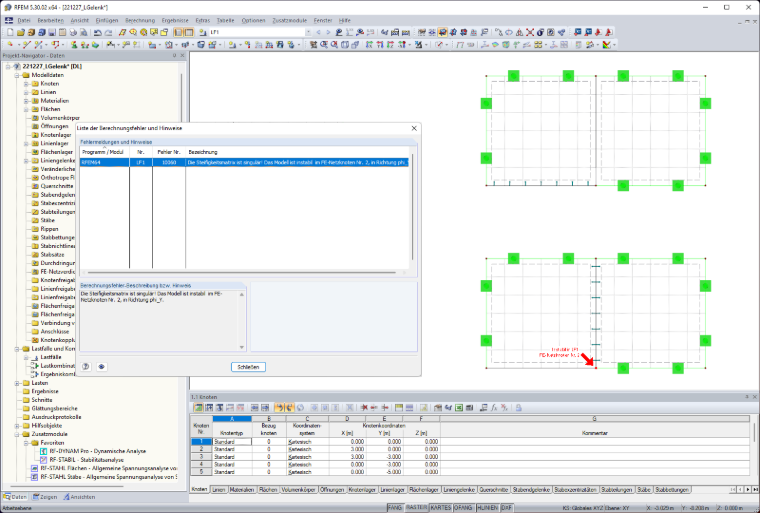The width and height of the screenshot is (760, 513).
Task: Close the Berechnungsfehler list dialog with X
Action: click(414, 128)
